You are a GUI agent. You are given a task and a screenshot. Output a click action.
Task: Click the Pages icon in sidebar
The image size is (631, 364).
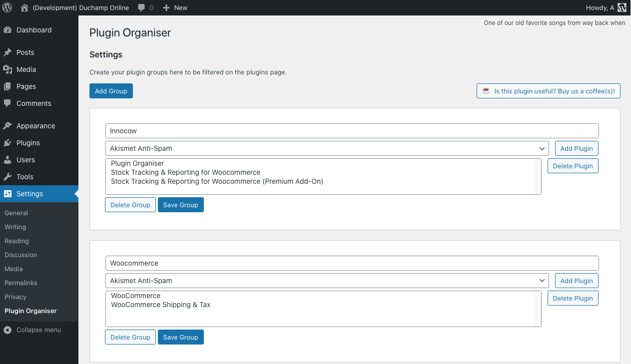(7, 86)
